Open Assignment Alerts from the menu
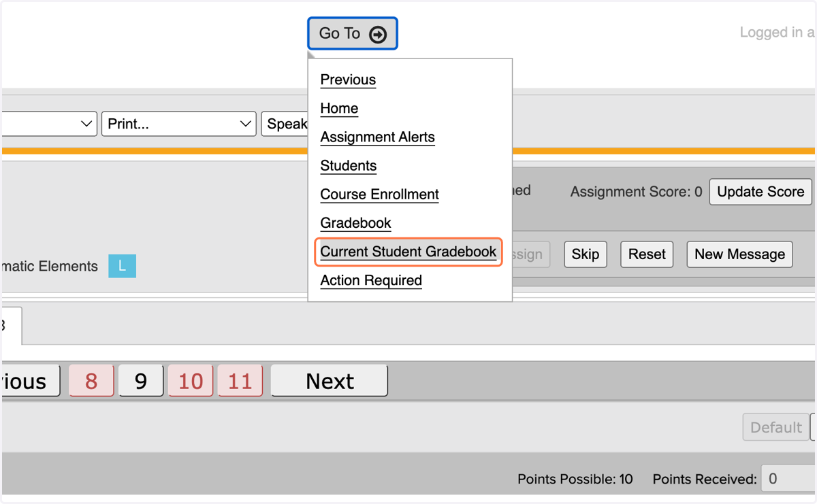The image size is (817, 504). point(377,137)
